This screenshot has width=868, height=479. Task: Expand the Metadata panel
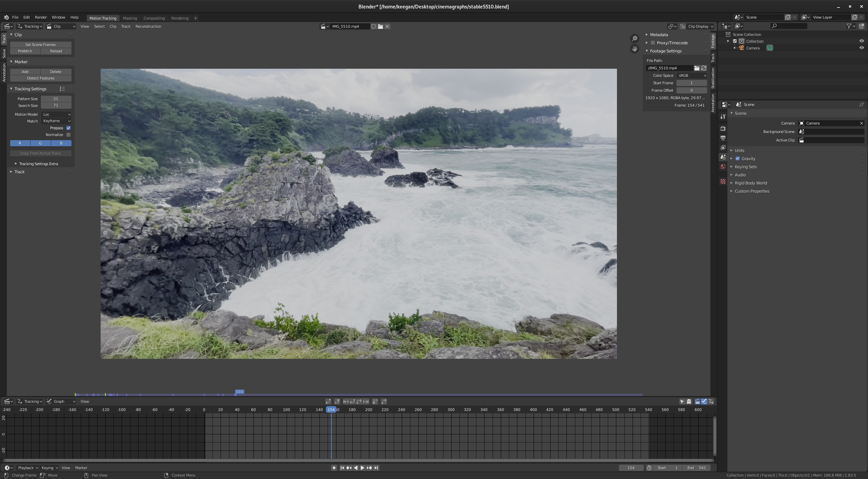point(659,35)
